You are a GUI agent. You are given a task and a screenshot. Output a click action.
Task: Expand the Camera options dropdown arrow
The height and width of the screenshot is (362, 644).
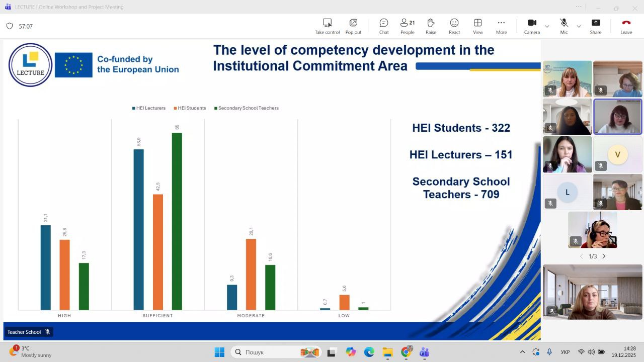(x=547, y=26)
